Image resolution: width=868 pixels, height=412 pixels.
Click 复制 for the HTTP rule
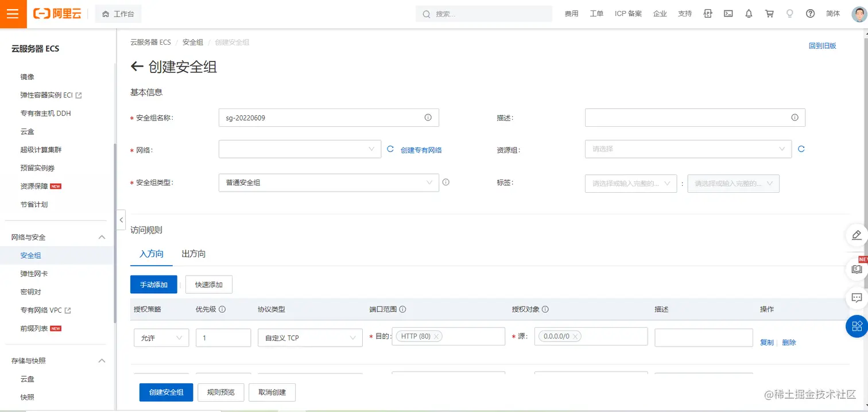click(767, 343)
